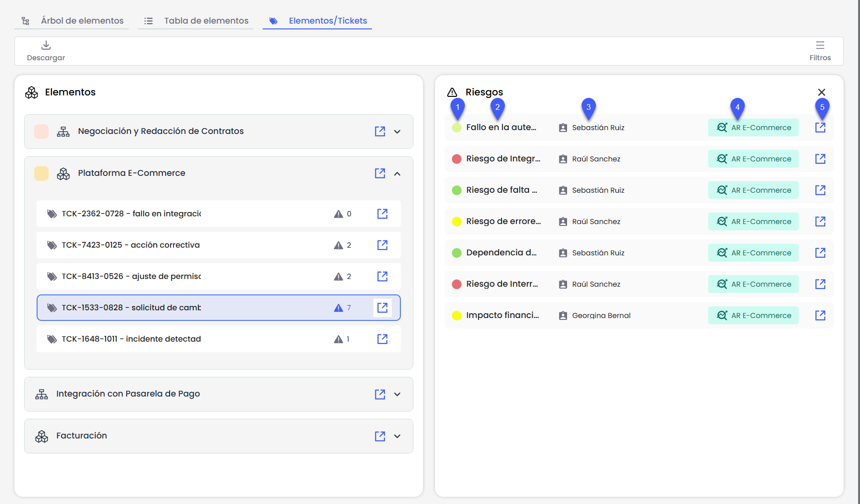Select ticket TCK-1648-1011 incidente detectad row
Image resolution: width=860 pixels, height=504 pixels.
(193, 339)
